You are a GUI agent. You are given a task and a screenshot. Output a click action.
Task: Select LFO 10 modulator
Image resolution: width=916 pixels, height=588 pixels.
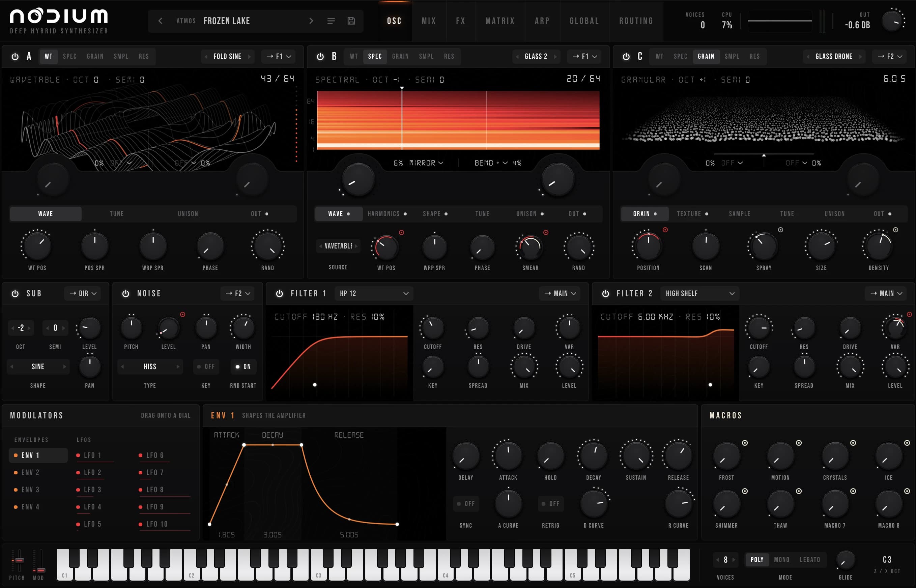click(164, 524)
